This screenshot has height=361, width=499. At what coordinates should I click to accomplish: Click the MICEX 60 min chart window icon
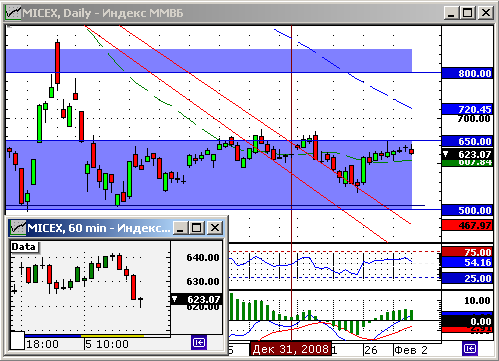coord(18,228)
